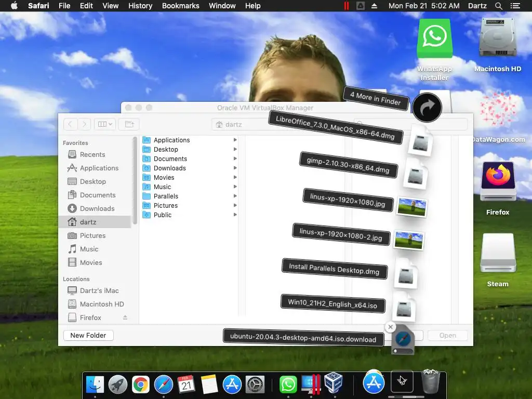Click new folder toolbar icon
532x399 pixels.
129,124
